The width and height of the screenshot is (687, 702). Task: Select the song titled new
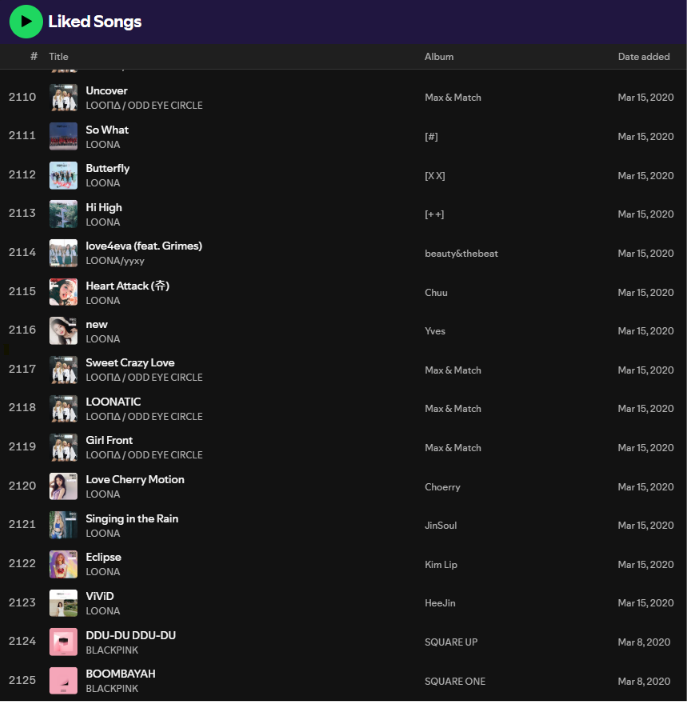coord(97,325)
